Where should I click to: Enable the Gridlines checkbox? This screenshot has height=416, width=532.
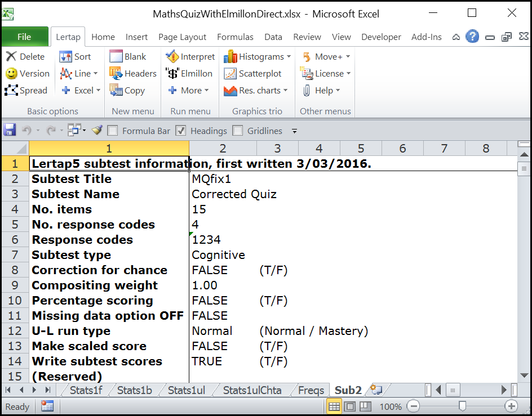pyautogui.click(x=238, y=131)
